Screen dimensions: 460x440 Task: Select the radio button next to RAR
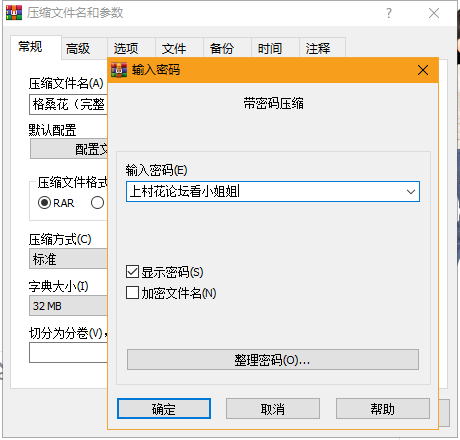tap(97, 203)
